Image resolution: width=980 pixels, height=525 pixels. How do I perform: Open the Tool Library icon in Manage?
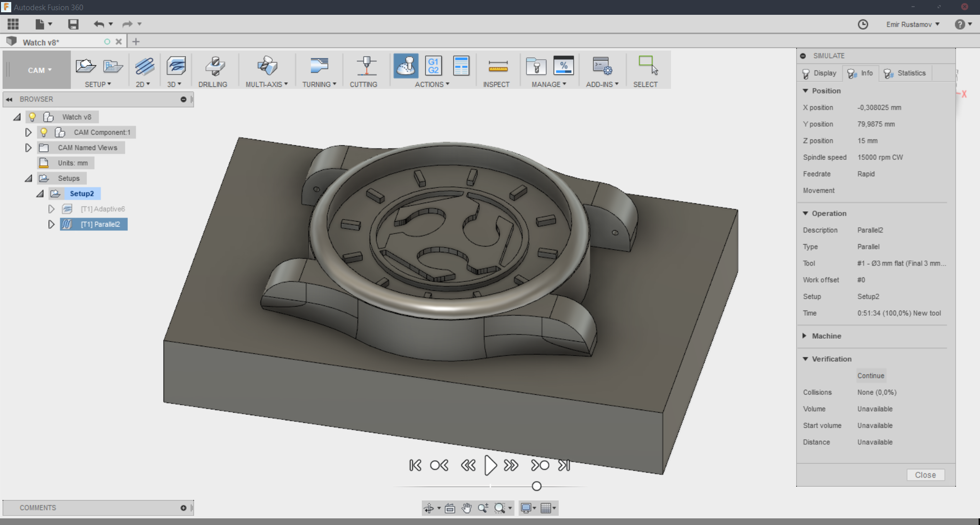point(536,66)
